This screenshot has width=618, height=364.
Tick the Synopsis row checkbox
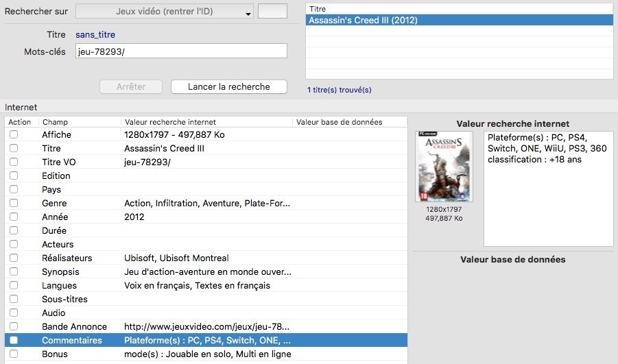(14, 272)
